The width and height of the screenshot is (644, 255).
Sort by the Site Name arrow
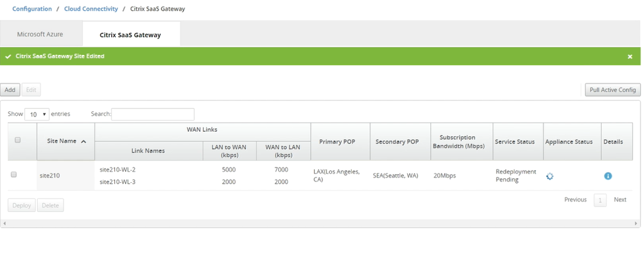(x=83, y=141)
